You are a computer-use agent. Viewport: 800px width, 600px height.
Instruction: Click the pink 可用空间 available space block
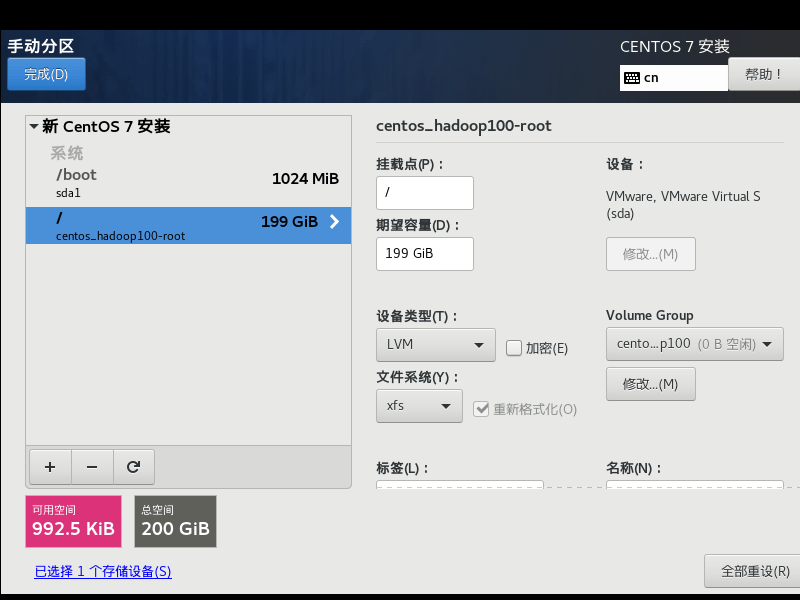point(73,521)
